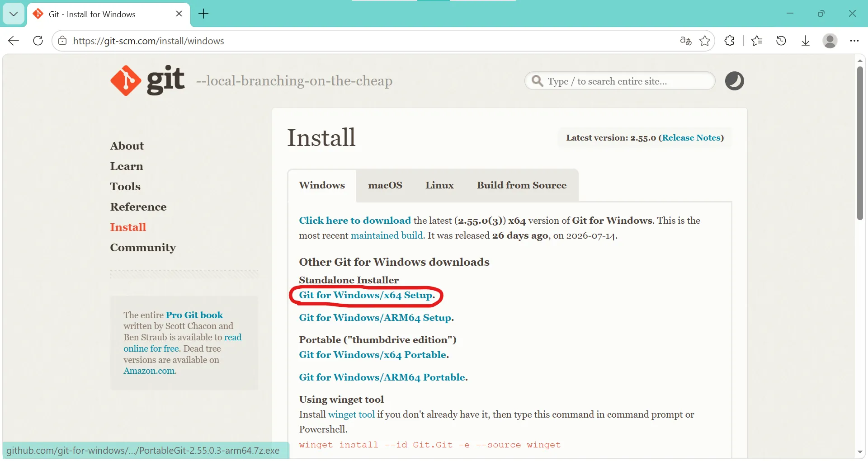Select Install in the sidebar
868x461 pixels.
128,227
